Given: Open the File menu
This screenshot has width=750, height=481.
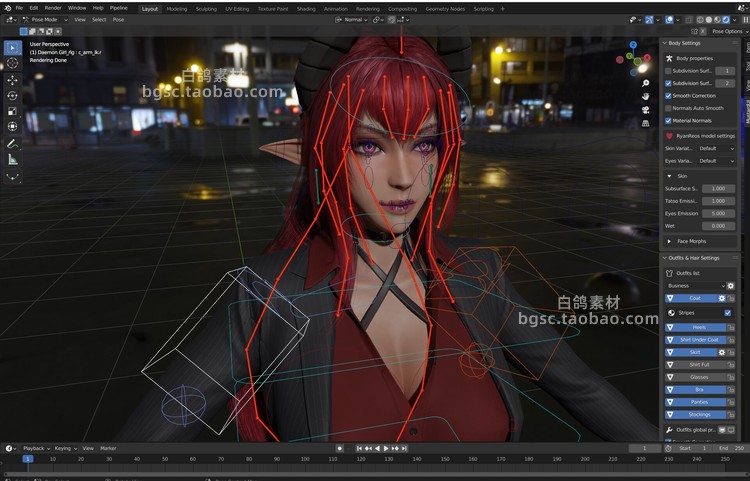Looking at the screenshot, I should coord(19,8).
